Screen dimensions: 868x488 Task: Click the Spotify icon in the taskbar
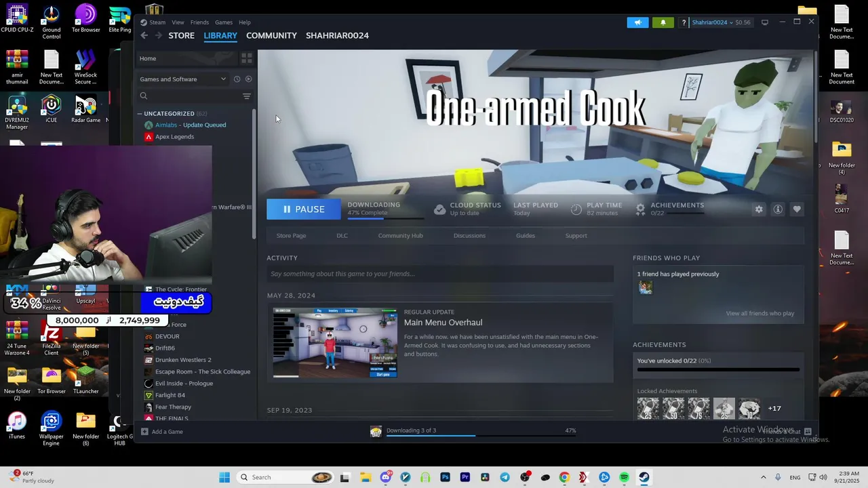tap(624, 477)
